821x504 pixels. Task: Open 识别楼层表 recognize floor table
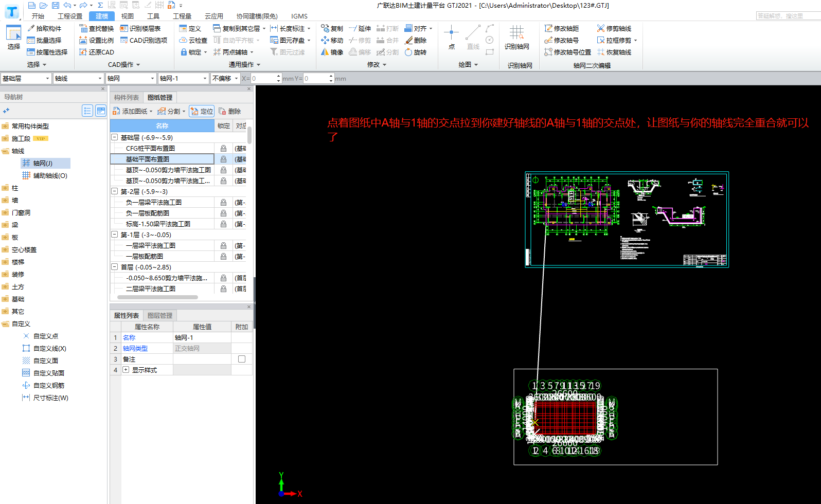click(x=140, y=28)
